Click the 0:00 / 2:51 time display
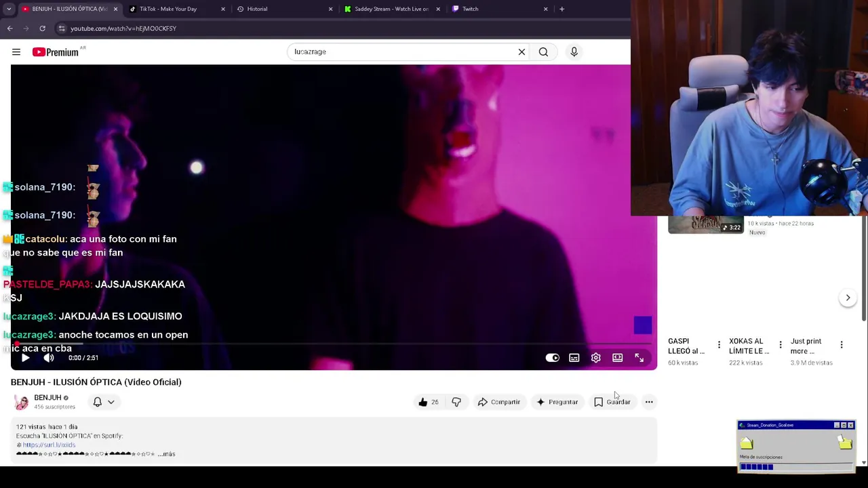 tap(83, 358)
